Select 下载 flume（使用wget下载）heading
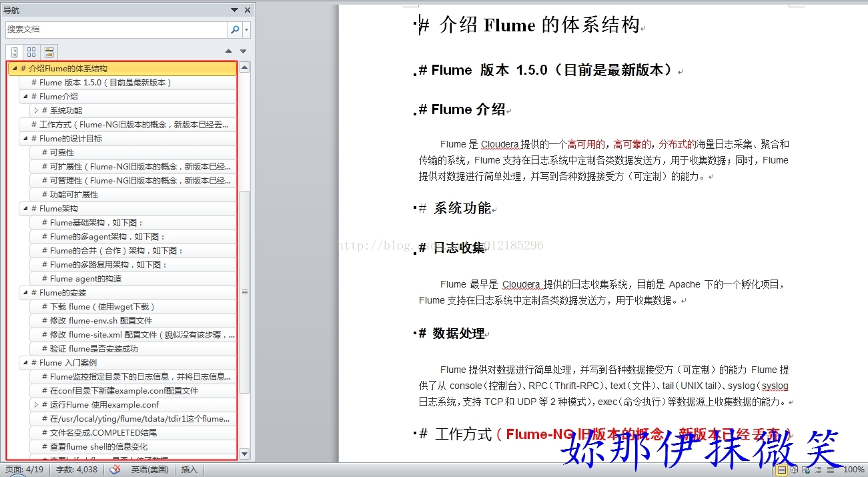Screen dimensions: 868x477 tap(133, 307)
